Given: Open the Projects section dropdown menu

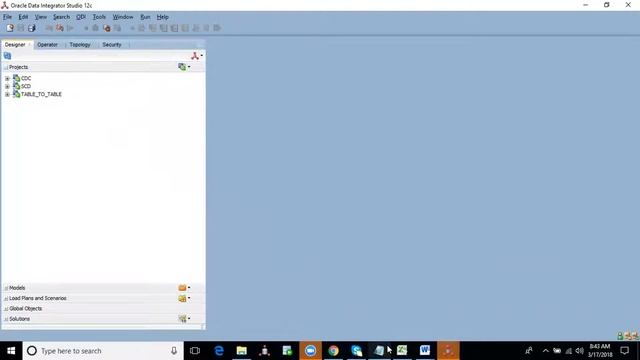Looking at the screenshot, I should point(184,67).
